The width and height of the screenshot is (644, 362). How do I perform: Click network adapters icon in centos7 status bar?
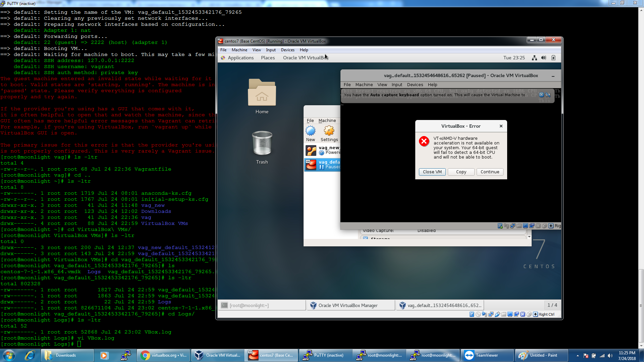491,314
